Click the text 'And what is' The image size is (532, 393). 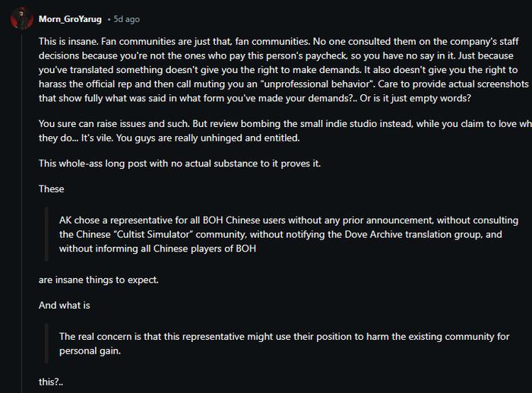[x=65, y=305]
